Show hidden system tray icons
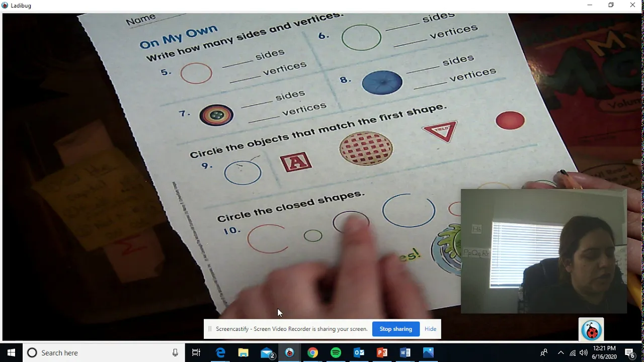Image resolution: width=644 pixels, height=362 pixels. tap(561, 352)
